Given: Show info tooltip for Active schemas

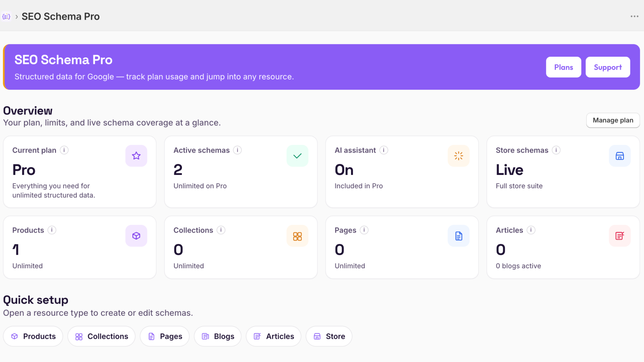Looking at the screenshot, I should point(237,150).
